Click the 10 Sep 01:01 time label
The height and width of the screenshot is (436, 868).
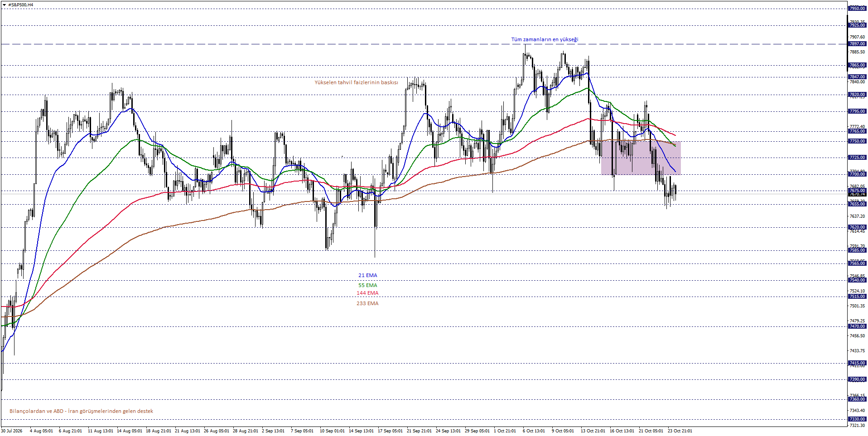coord(333,431)
